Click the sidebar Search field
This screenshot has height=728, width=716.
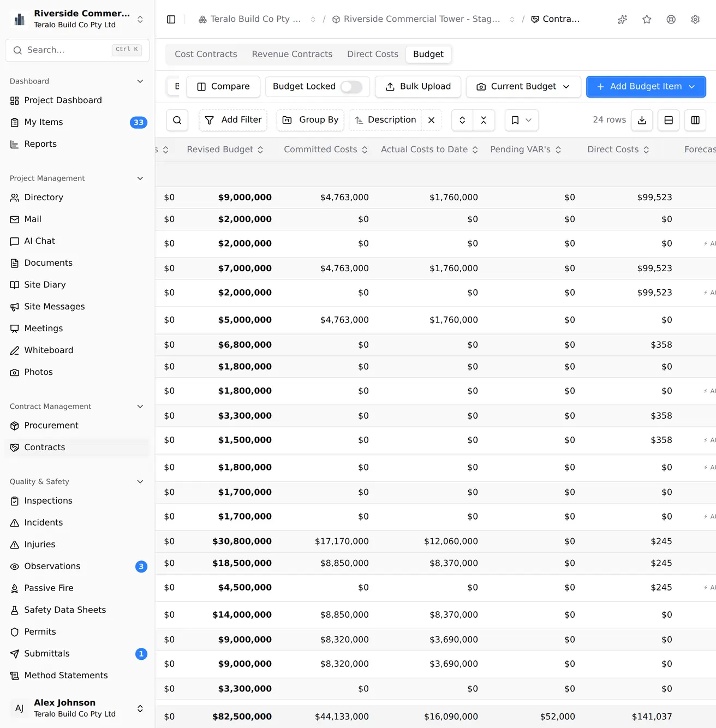[77, 50]
